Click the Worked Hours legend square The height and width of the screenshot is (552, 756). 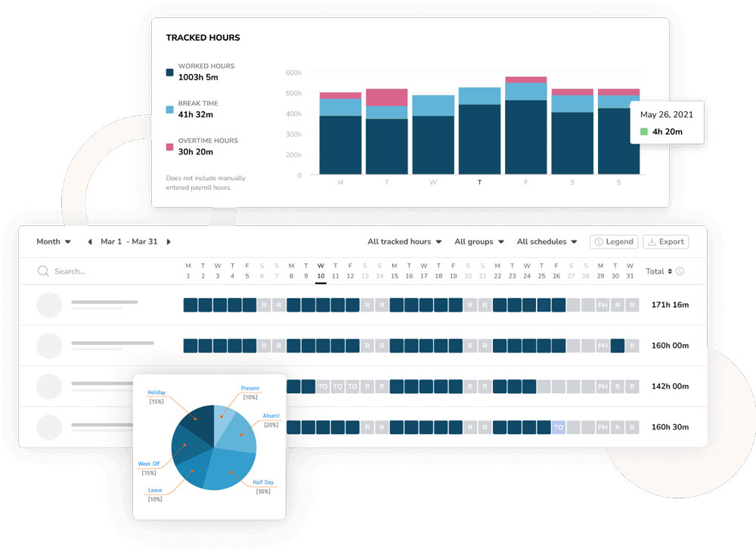point(168,73)
